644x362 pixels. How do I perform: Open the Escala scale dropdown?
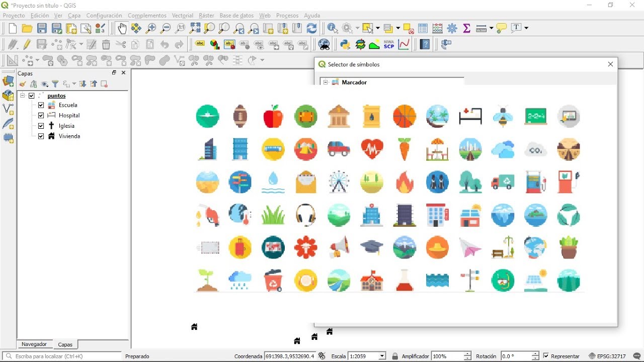[382, 356]
